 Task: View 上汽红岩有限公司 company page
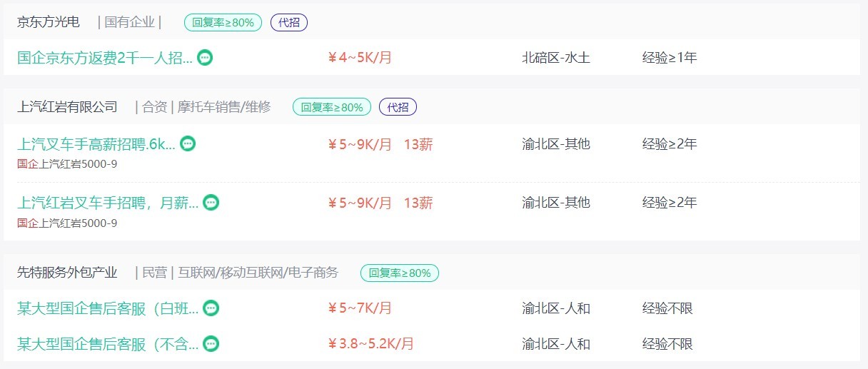[x=67, y=107]
